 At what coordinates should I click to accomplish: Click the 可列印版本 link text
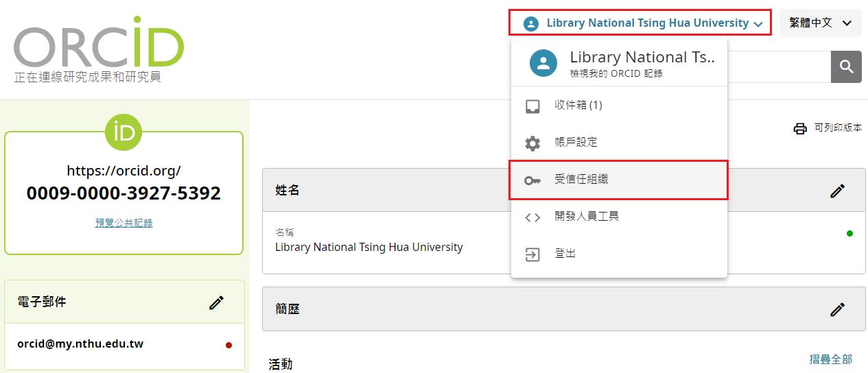tap(837, 128)
